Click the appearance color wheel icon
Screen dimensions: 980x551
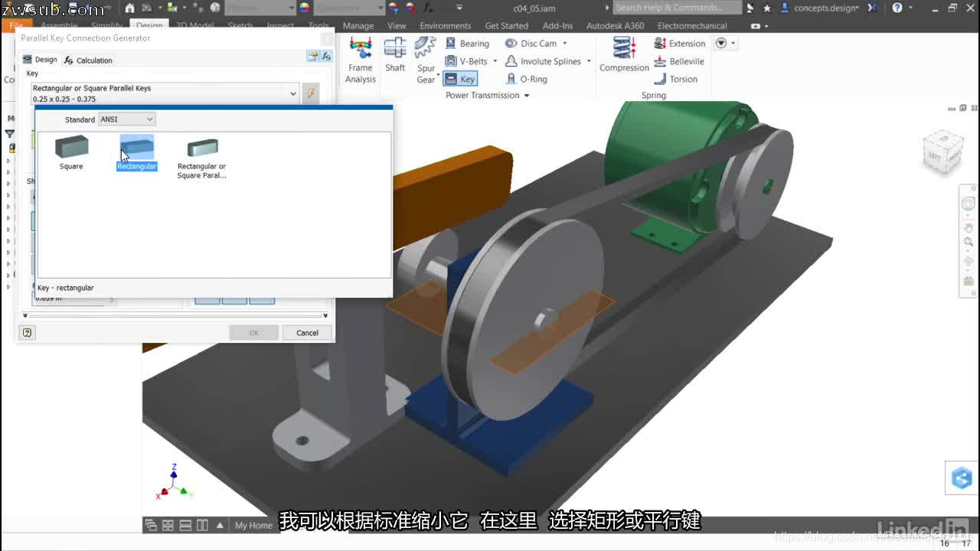305,8
